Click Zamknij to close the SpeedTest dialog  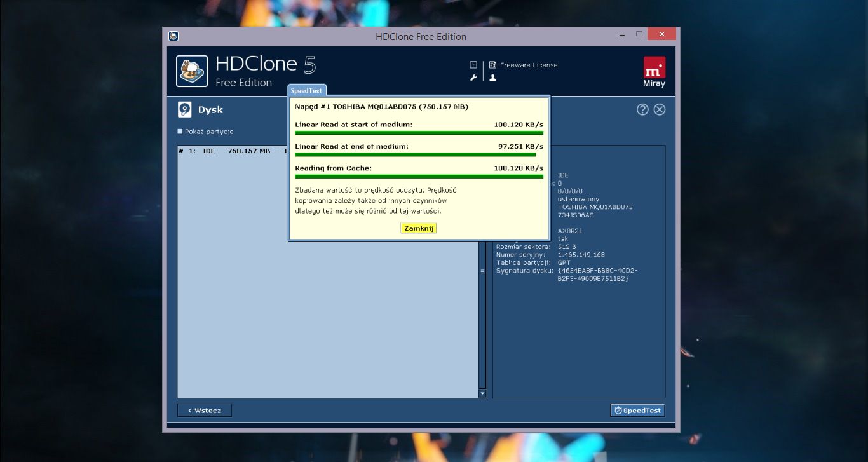pyautogui.click(x=419, y=228)
